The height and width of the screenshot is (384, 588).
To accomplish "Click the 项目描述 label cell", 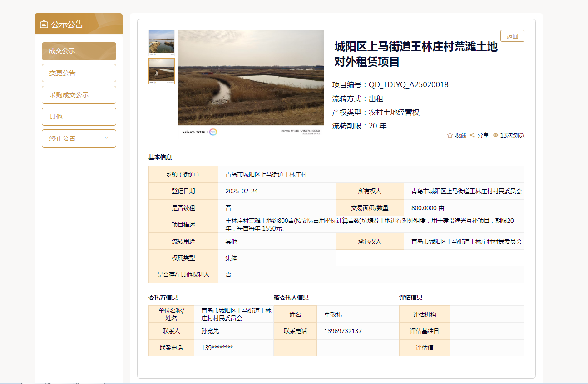I will click(x=183, y=225).
